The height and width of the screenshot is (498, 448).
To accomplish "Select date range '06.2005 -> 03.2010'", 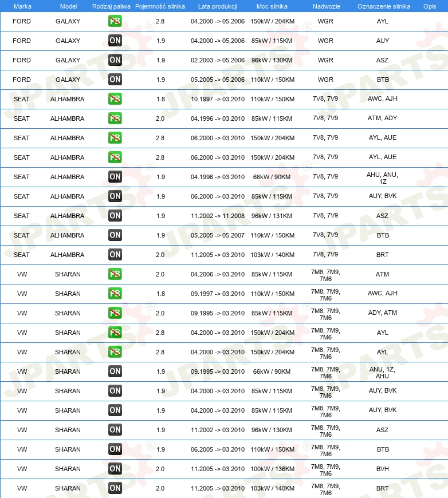I will coord(218,449).
